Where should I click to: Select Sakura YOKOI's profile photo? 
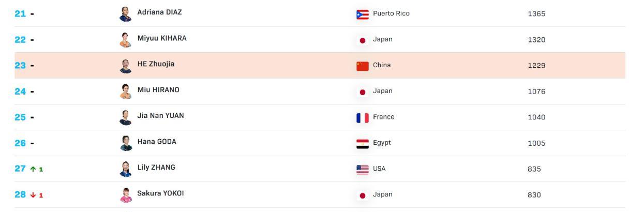point(125,195)
